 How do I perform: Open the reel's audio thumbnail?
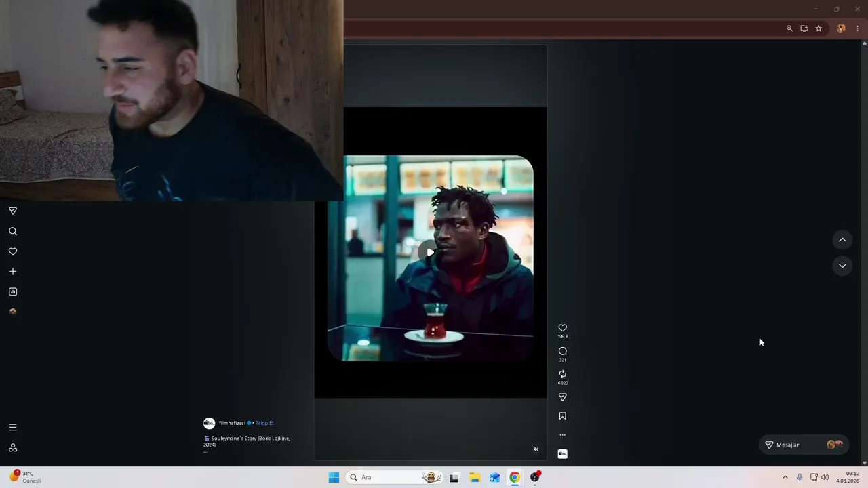pos(562,454)
